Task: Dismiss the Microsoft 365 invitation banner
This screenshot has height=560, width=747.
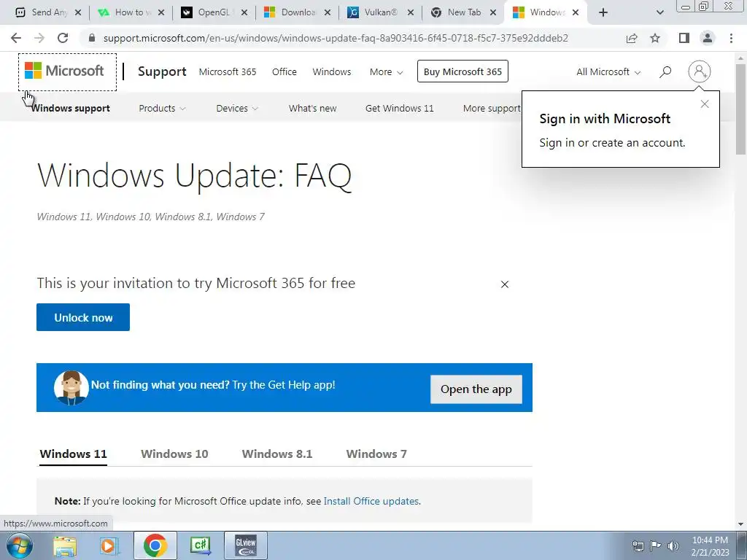Action: 505,284
